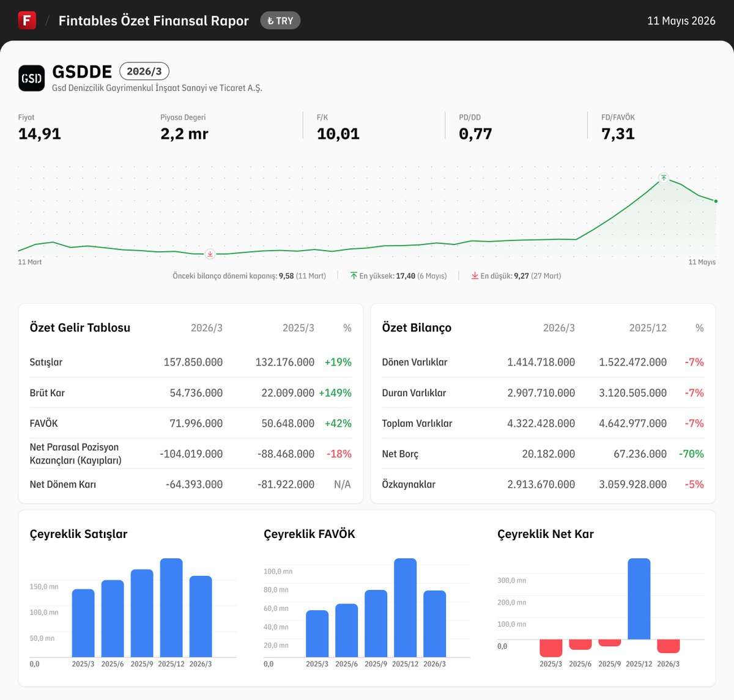
Task: Click the Duran Varlıklar value 2.907.710.000
Action: coord(541,392)
